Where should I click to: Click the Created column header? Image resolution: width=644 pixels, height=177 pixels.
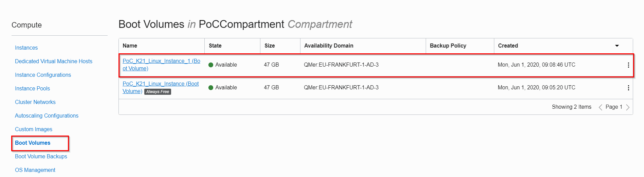pos(508,46)
